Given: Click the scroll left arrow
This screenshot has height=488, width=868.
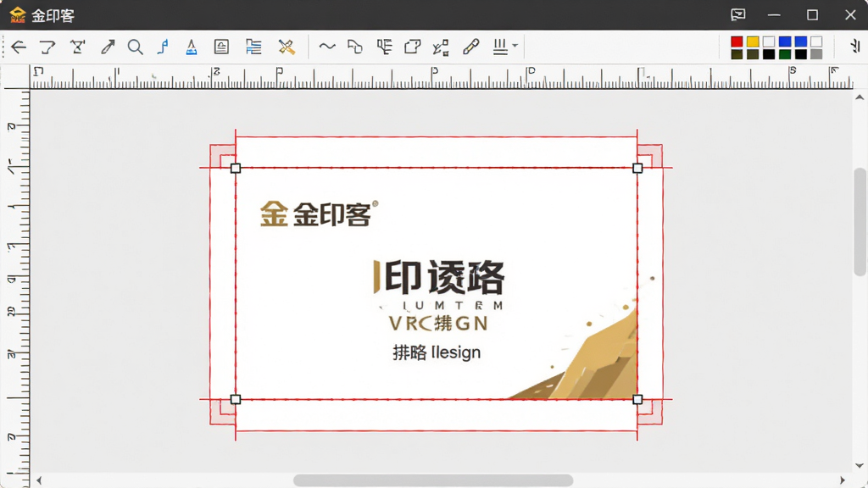Looking at the screenshot, I should click(x=39, y=480).
